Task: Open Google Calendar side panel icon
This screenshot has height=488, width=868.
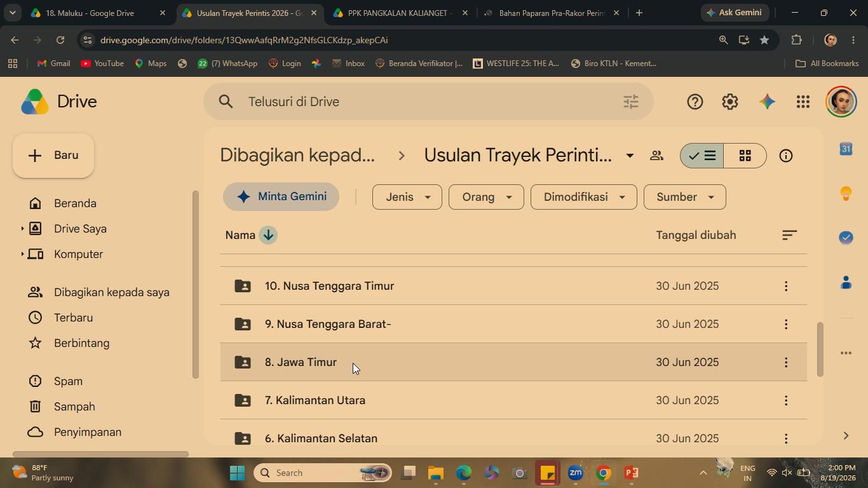Action: (846, 149)
